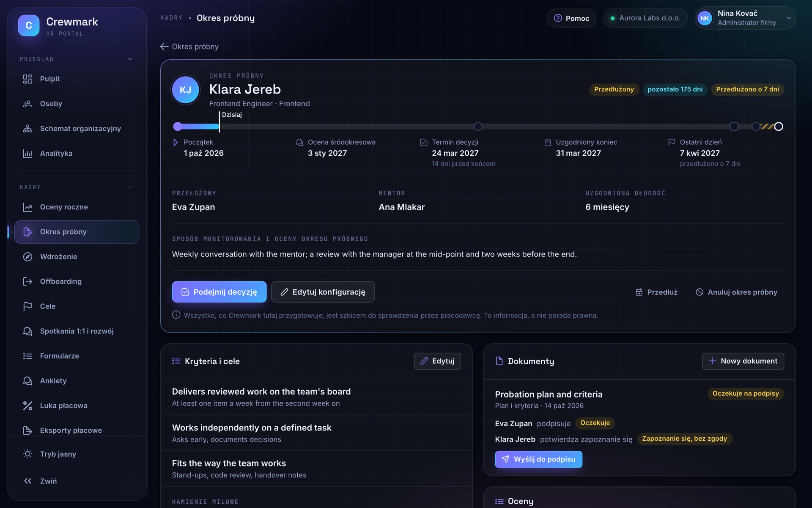Edit Kryteria i cele with Edytuj
This screenshot has height=508, width=812.
coord(437,361)
